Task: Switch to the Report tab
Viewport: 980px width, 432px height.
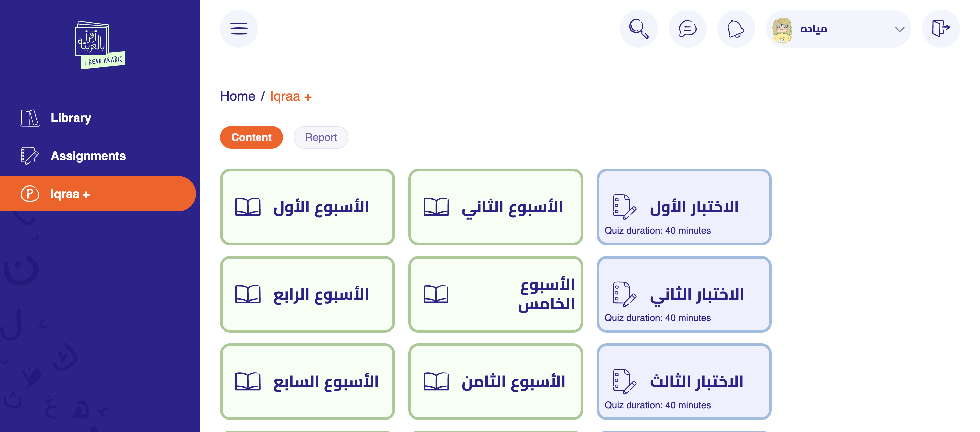Action: pos(321,137)
